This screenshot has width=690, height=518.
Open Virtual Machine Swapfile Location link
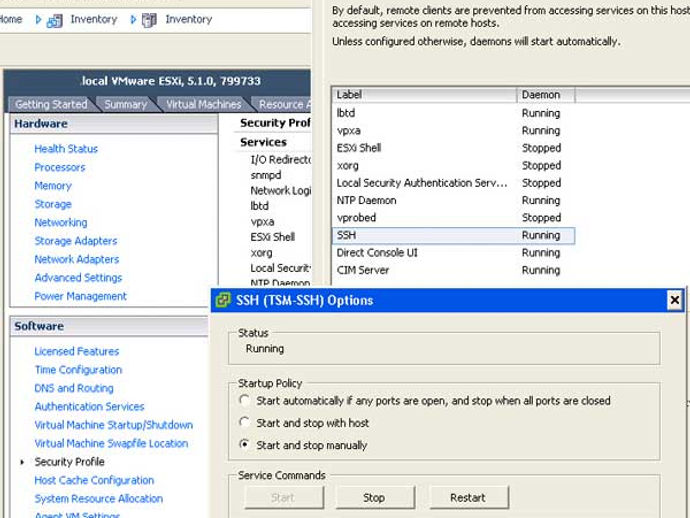click(x=111, y=444)
